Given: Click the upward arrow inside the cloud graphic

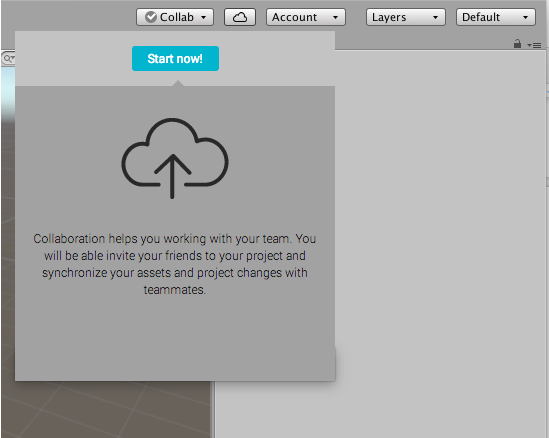Looking at the screenshot, I should (172, 176).
